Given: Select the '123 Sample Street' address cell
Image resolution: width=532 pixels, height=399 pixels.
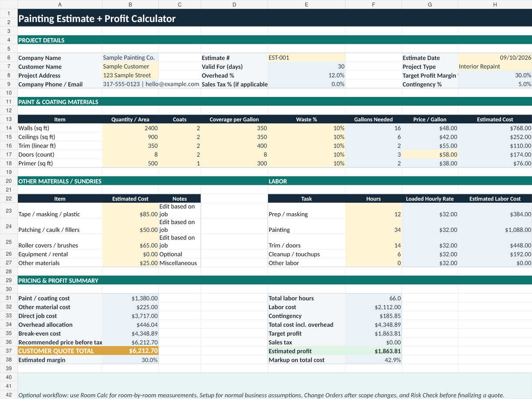Looking at the screenshot, I should (x=130, y=75).
